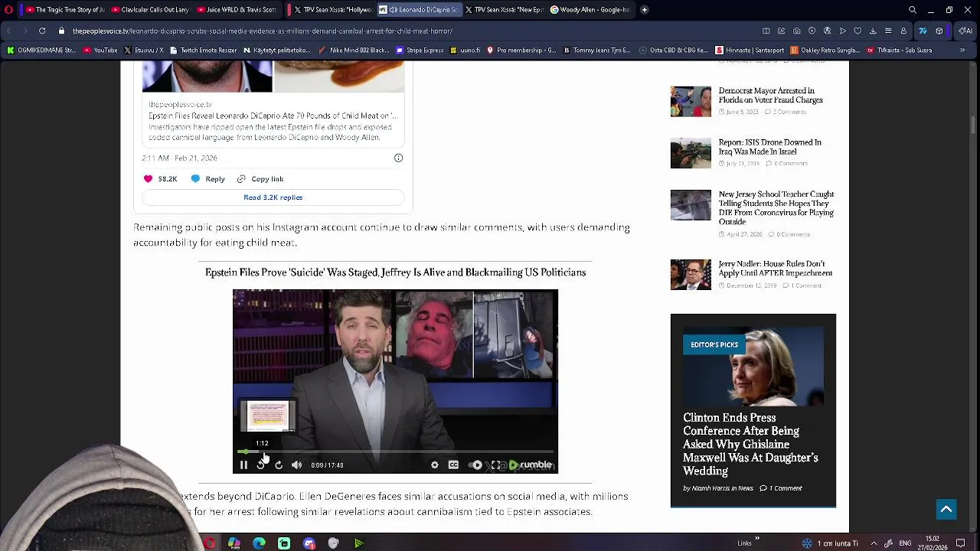The width and height of the screenshot is (980, 551).
Task: Enter fullscreen in the video player
Action: point(495,465)
